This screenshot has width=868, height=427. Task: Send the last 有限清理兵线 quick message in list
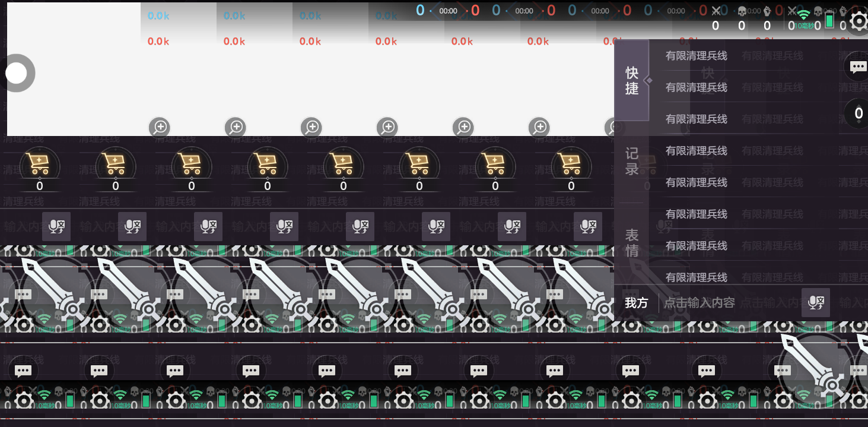pos(697,277)
